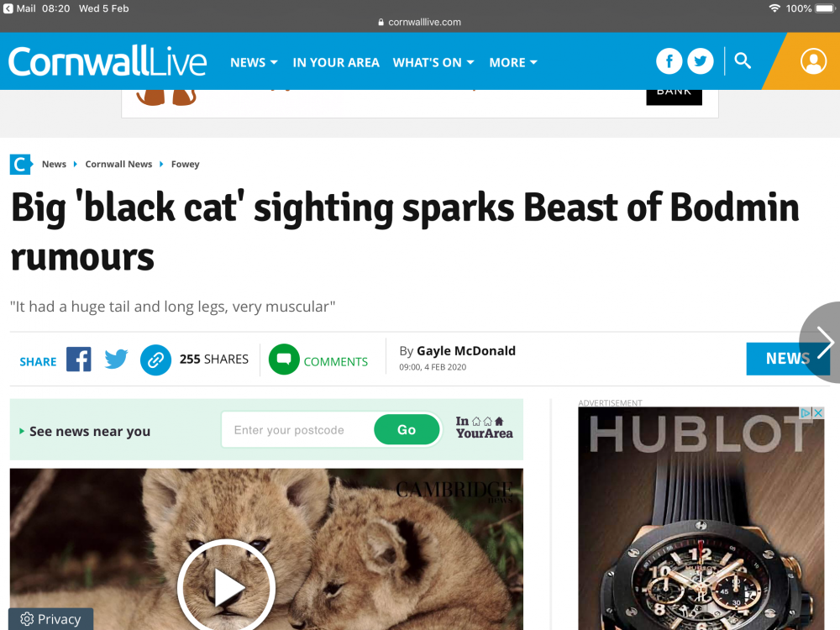Open the user account profile icon
The image size is (840, 630).
coord(813,61)
